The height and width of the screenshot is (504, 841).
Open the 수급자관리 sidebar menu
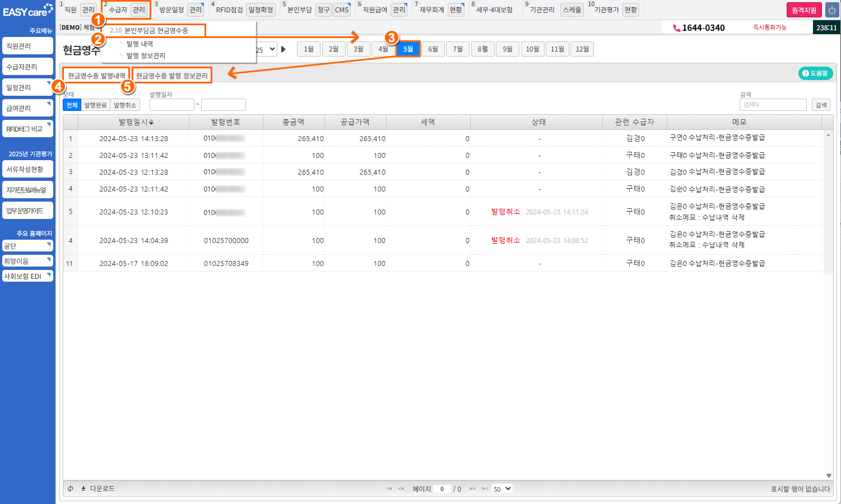coord(27,67)
